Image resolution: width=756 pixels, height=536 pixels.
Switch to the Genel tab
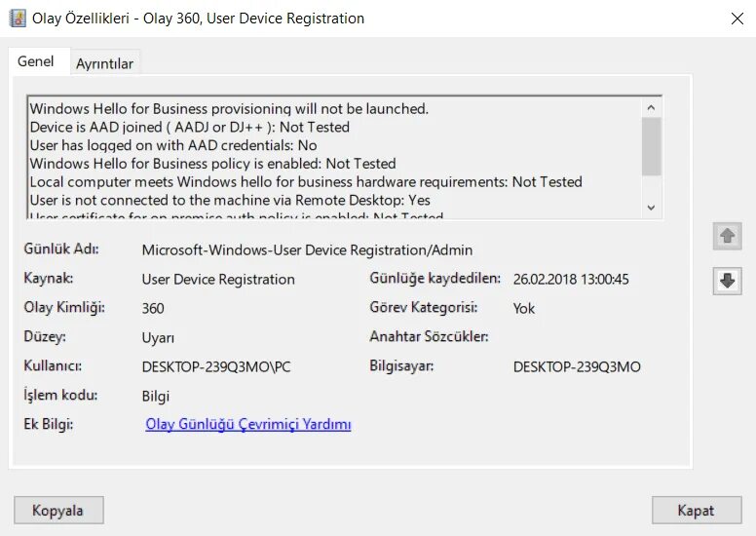click(x=36, y=61)
